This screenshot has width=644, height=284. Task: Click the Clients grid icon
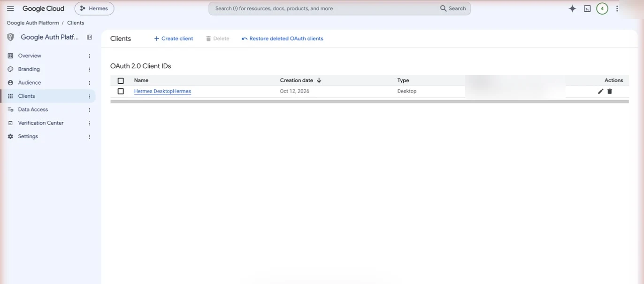tap(10, 96)
